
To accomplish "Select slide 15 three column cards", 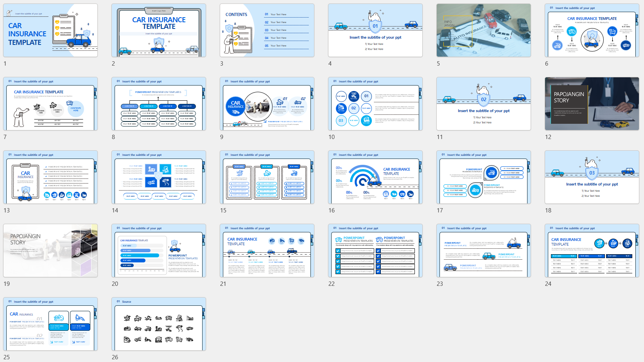I will pos(267,177).
